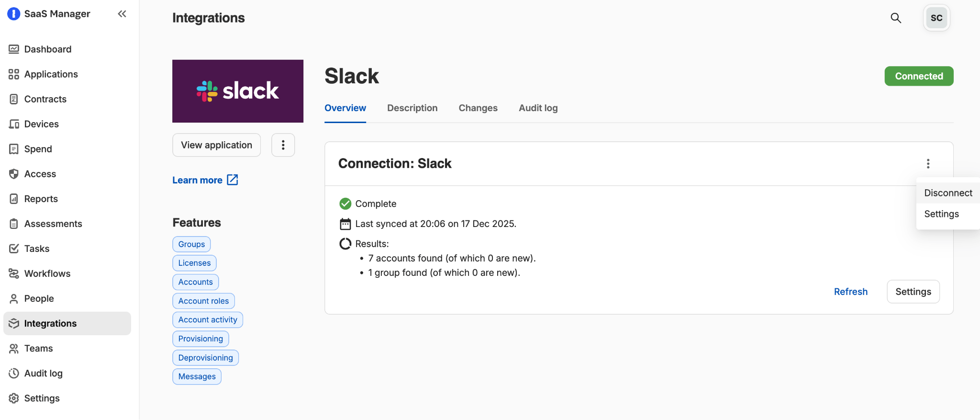Image resolution: width=980 pixels, height=420 pixels.
Task: Open Access via its shield icon
Action: (x=14, y=174)
